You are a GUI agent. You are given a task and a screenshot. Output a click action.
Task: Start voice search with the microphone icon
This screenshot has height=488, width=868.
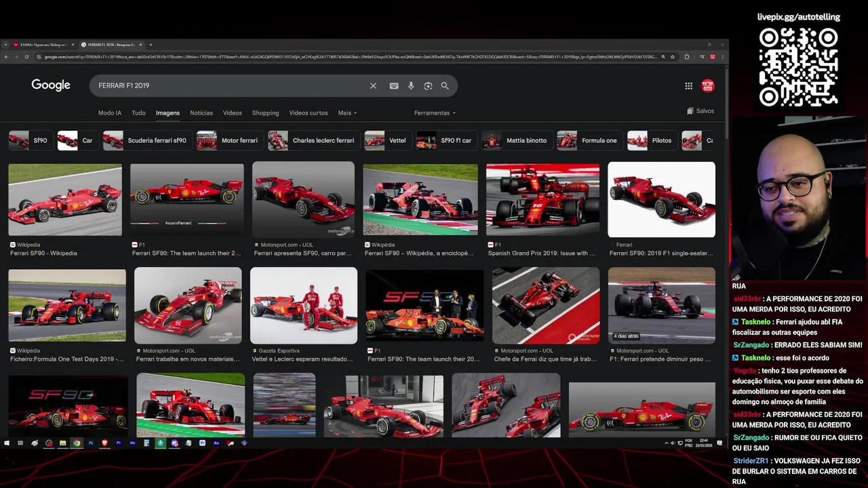[x=411, y=85]
